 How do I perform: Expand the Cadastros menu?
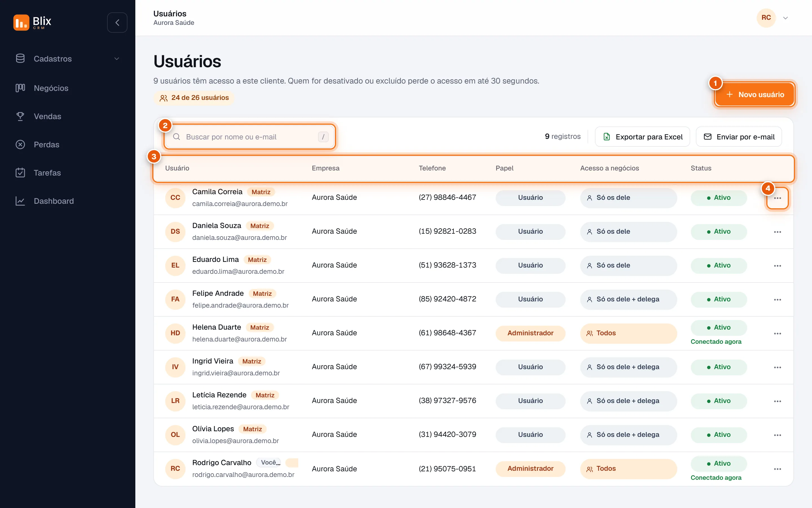tap(67, 59)
